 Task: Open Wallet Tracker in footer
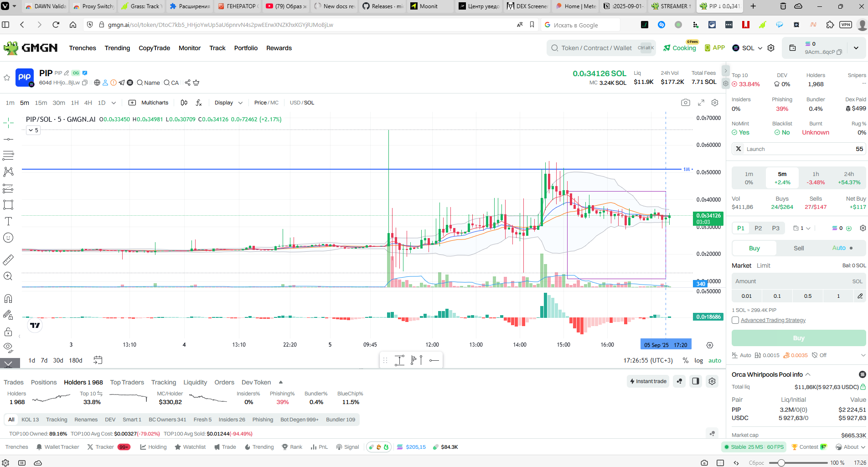click(58, 447)
